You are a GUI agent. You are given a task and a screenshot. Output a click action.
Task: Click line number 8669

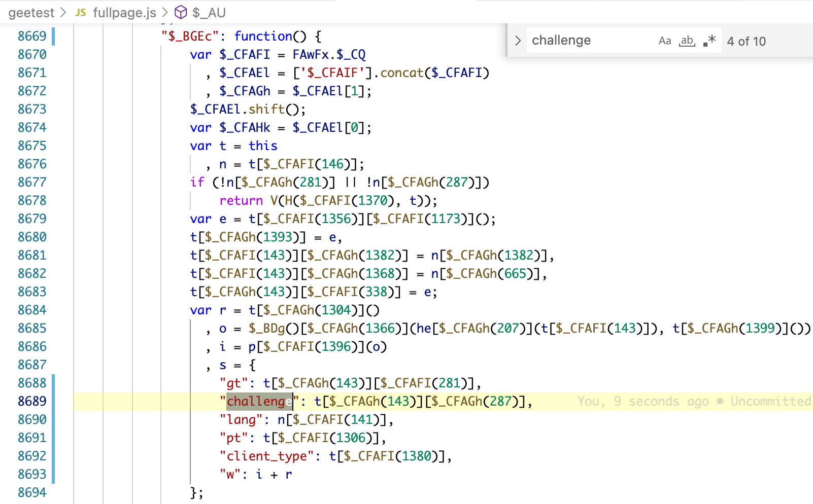(x=32, y=36)
